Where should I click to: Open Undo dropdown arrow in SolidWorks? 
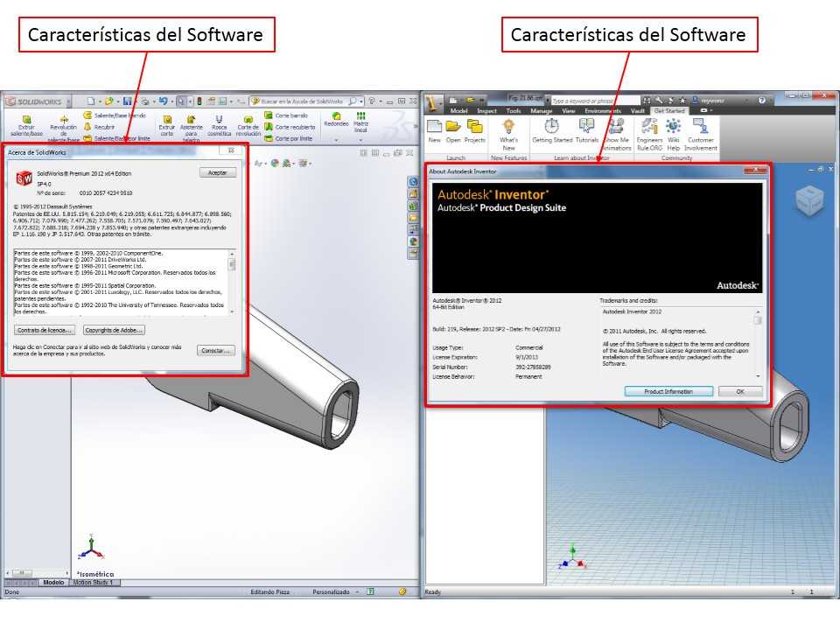coord(171,101)
